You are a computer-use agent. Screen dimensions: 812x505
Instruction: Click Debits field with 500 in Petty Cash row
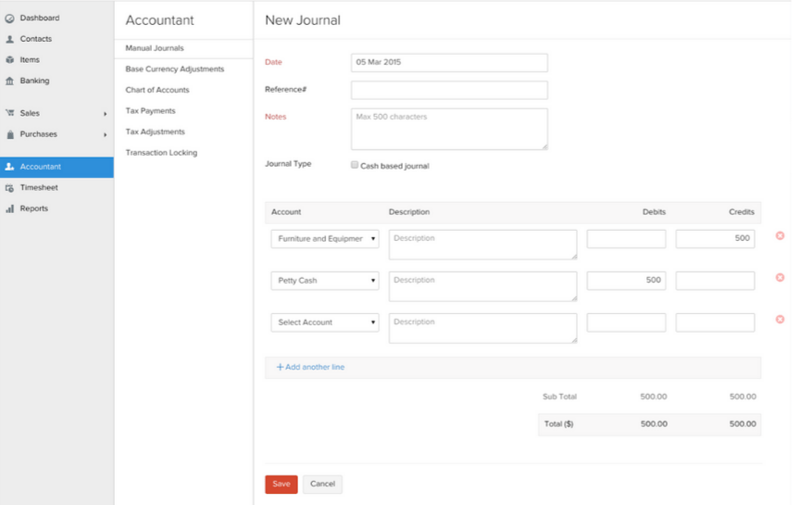point(626,281)
